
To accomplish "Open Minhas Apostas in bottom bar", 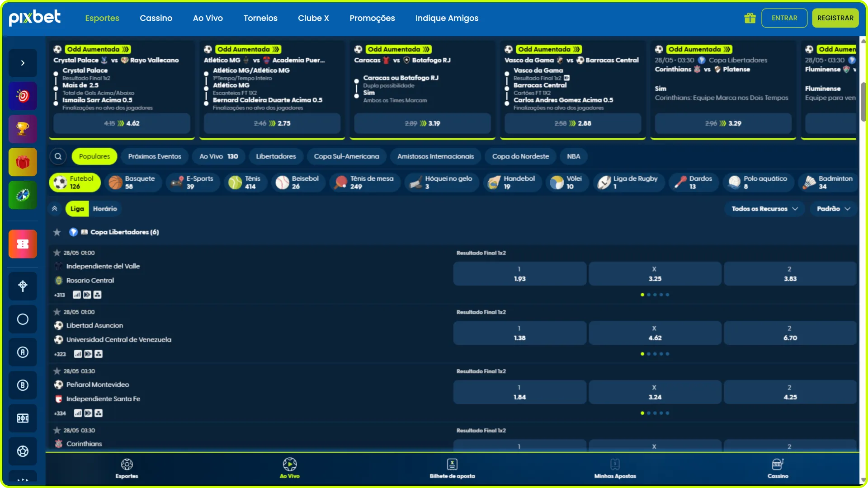I will tap(615, 469).
